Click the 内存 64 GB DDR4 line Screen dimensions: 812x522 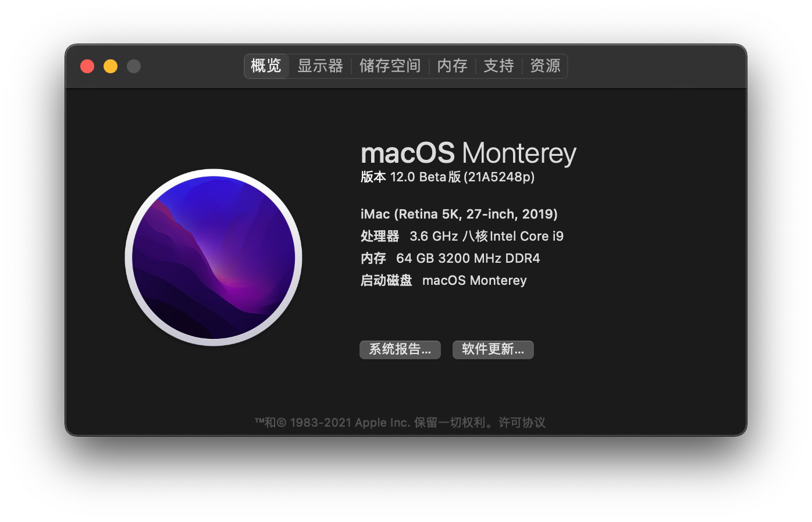coord(450,258)
